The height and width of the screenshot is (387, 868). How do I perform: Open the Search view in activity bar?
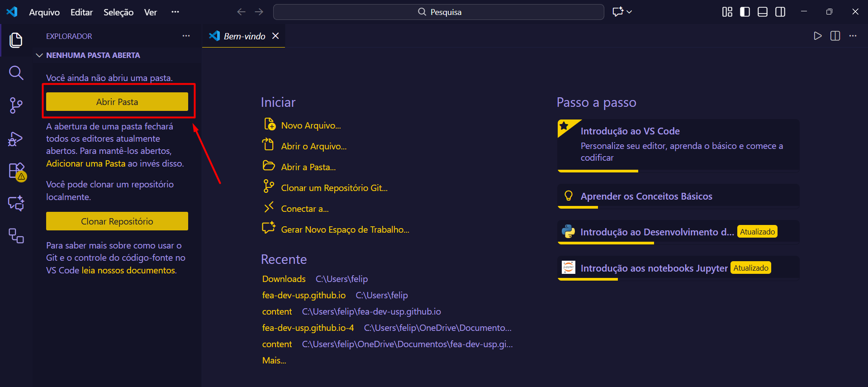(x=16, y=72)
